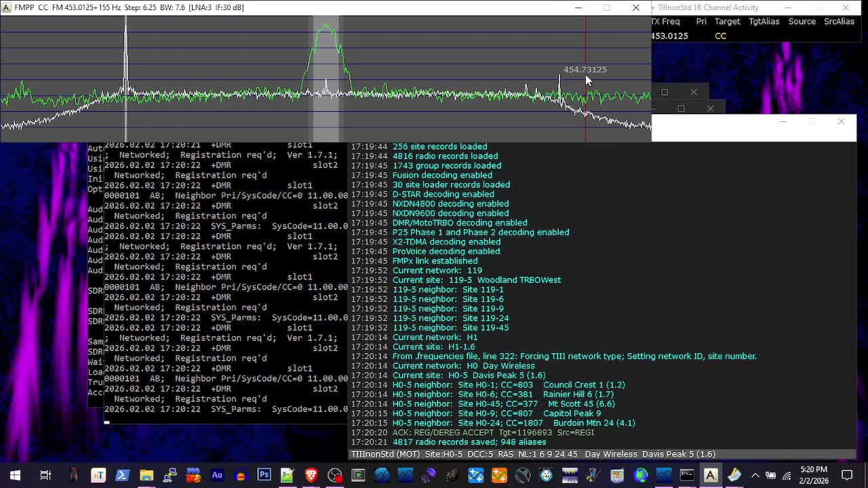Open the Windows Start menu
The width and height of the screenshot is (868, 488).
point(15,475)
